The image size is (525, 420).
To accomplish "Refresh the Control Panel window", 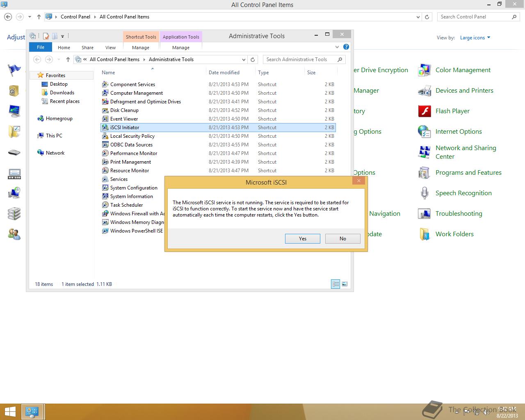I will click(x=427, y=17).
